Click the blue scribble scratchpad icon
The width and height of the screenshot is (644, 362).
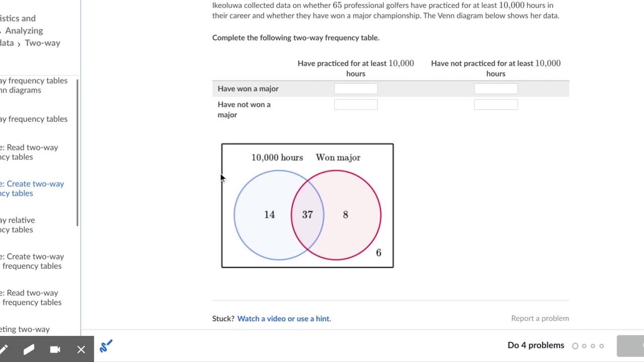click(x=106, y=346)
